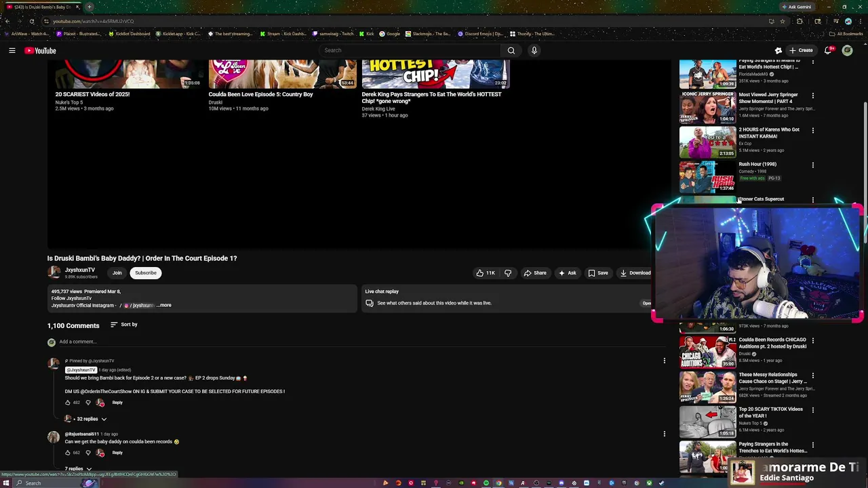Like the pinned JxyshxunTV comment
868x488 pixels.
coord(68,403)
